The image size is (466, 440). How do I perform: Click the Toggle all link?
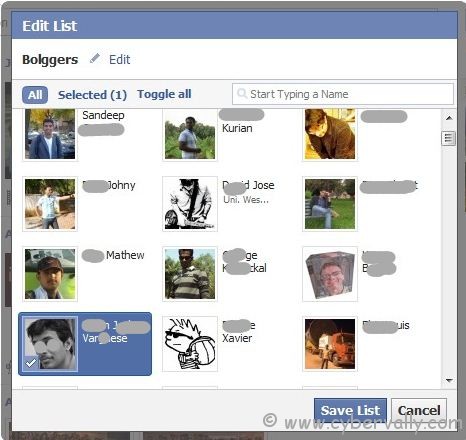[164, 94]
